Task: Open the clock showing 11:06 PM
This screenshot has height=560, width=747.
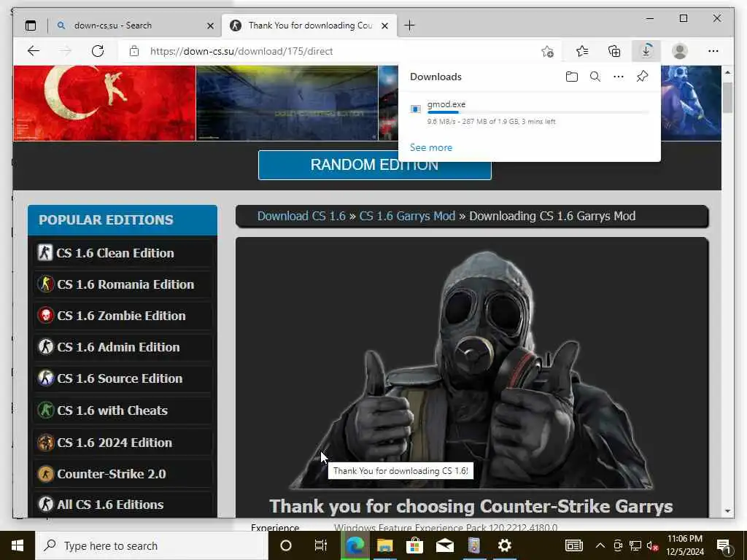Action: 684,545
